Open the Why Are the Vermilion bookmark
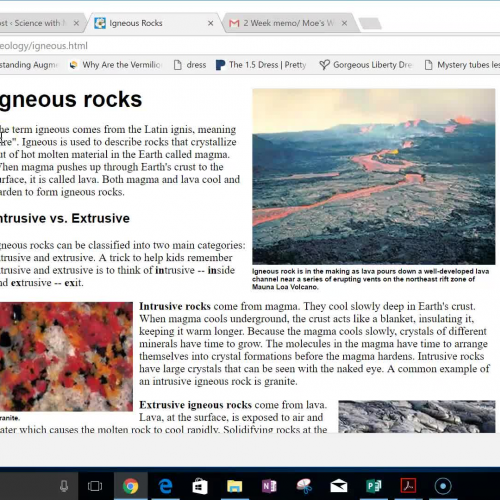The width and height of the screenshot is (500, 500). [116, 65]
